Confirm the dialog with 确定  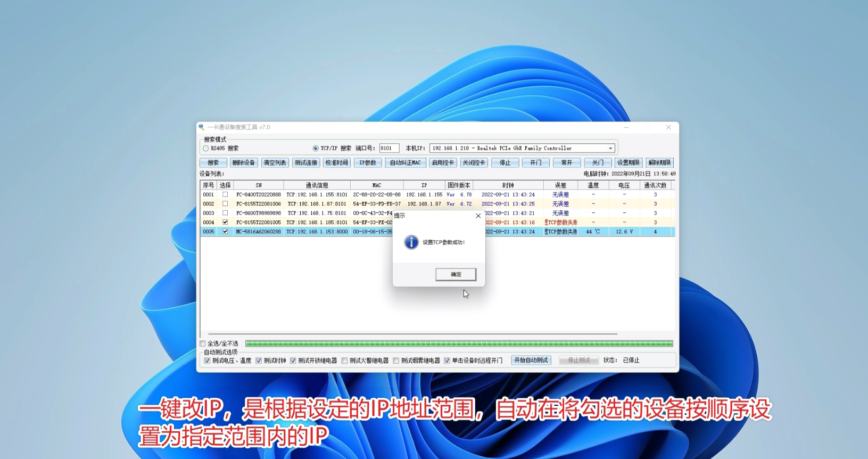(456, 274)
